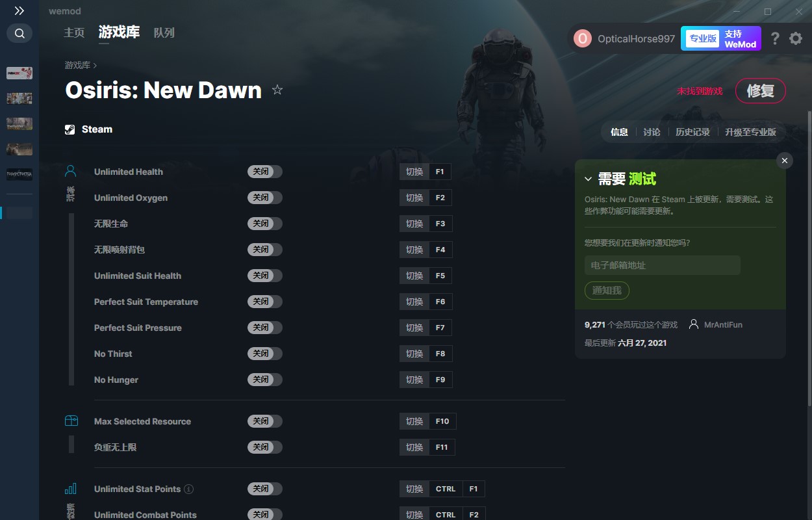Click the OpticalHorse997 avatar icon
The image size is (812, 520).
(x=583, y=38)
